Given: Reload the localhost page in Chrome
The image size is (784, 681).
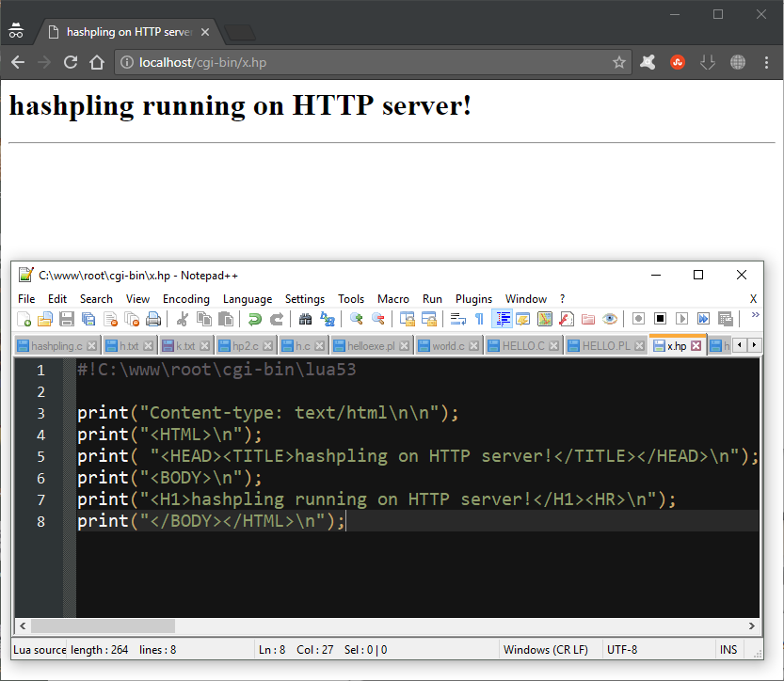Looking at the screenshot, I should [x=71, y=62].
